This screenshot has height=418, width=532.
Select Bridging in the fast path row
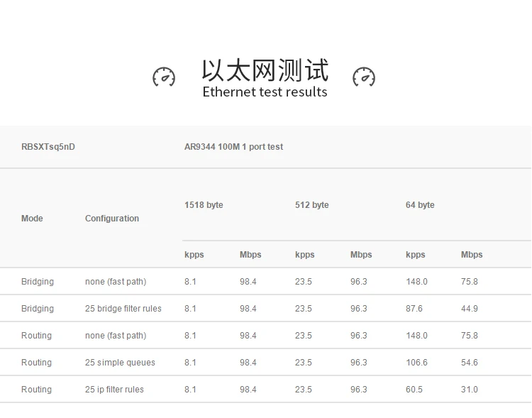tap(38, 282)
